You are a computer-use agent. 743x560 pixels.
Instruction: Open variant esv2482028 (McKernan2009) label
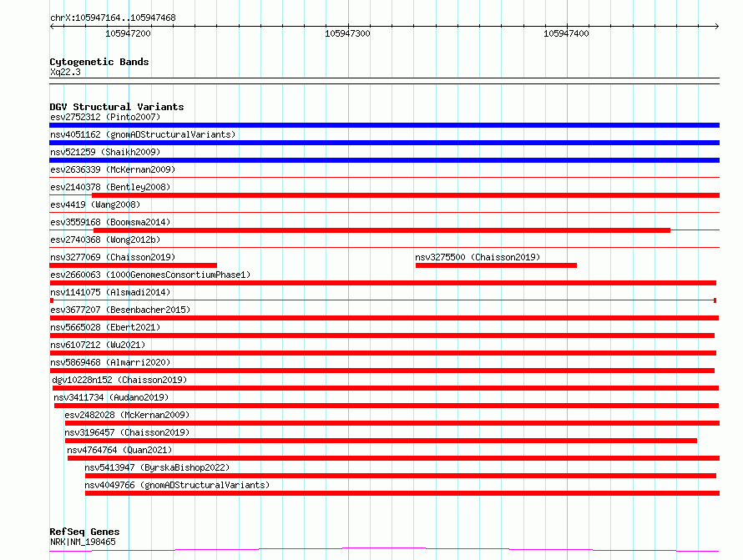(127, 415)
